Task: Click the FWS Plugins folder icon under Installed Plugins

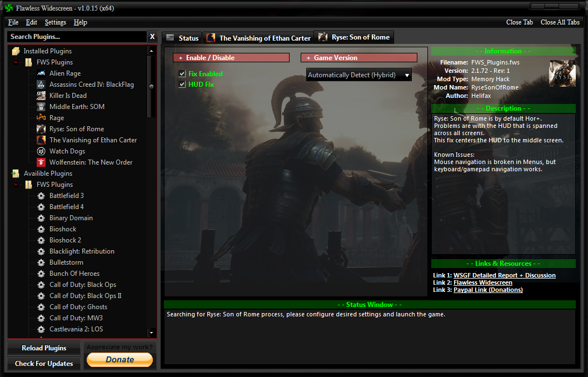Action: [28, 62]
